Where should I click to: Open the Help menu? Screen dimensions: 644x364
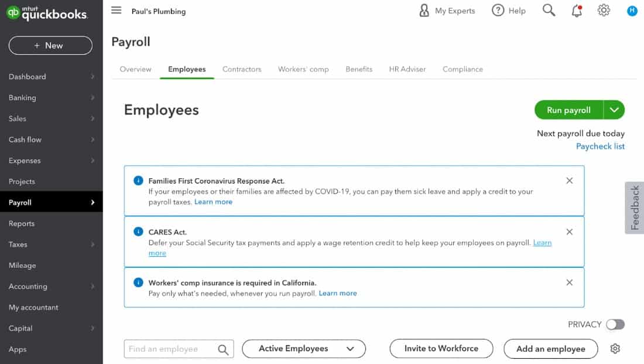click(508, 11)
